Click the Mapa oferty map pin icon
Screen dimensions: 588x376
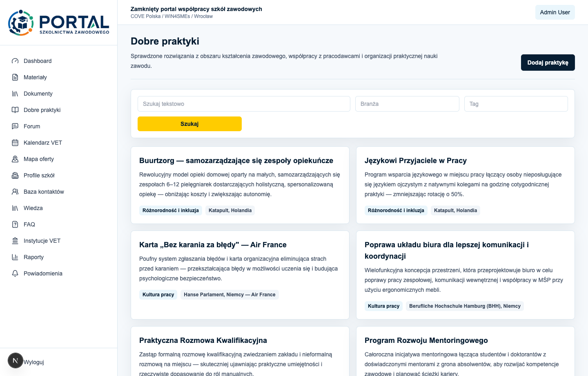coord(15,159)
